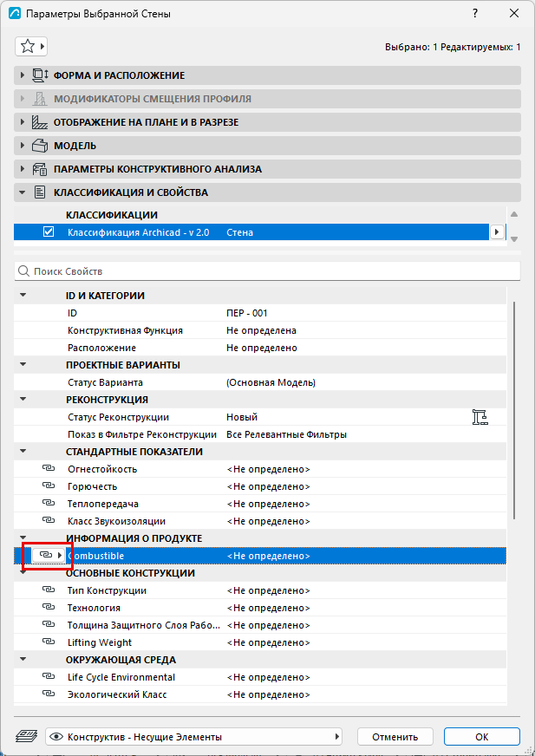Open arrow menu for classification Стена
Screen dimensions: 535x756
pyautogui.click(x=496, y=232)
